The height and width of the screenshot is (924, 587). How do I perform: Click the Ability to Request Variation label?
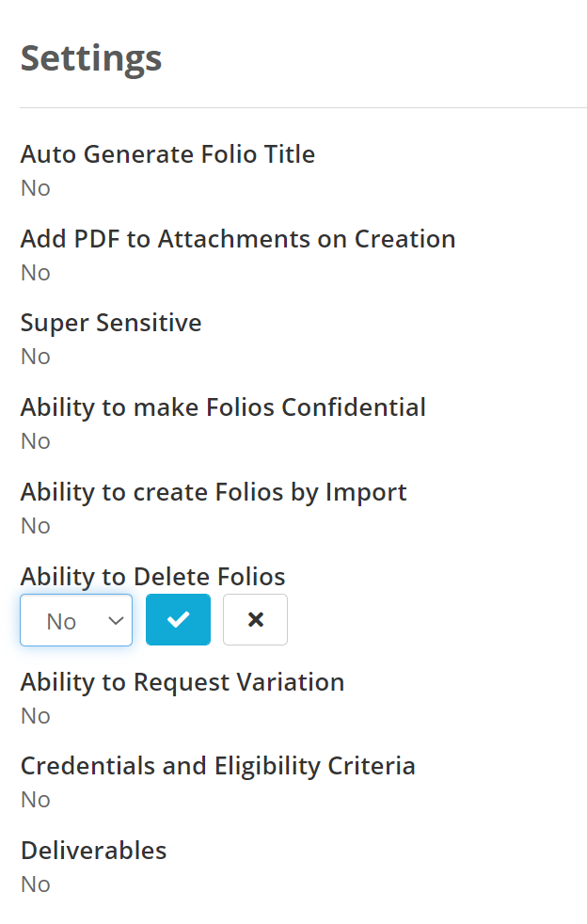(182, 682)
